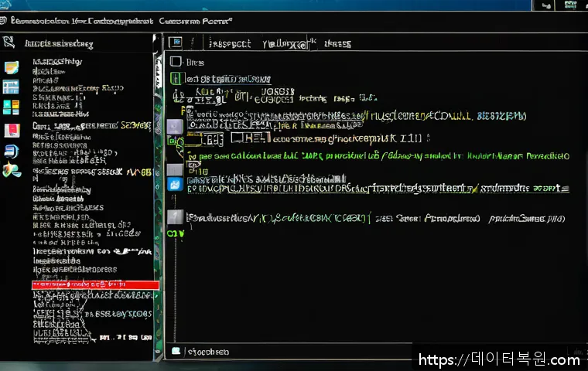The height and width of the screenshot is (371, 588).
Task: Select the green outlined box icon
Action: pyautogui.click(x=176, y=79)
